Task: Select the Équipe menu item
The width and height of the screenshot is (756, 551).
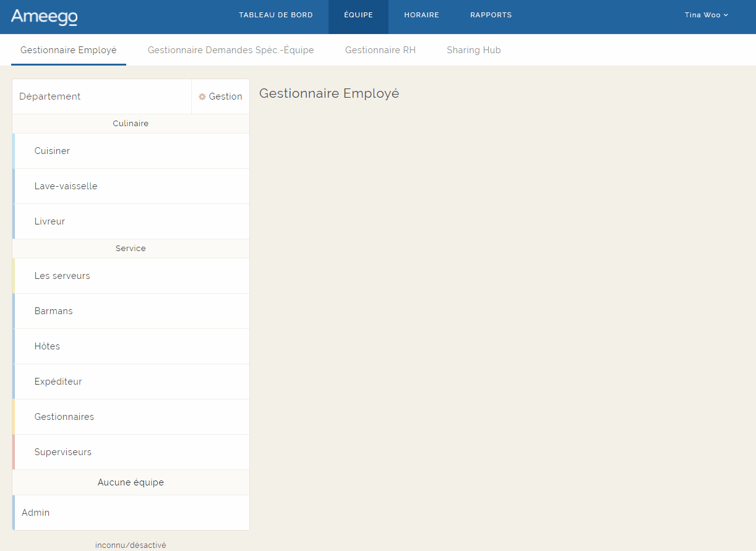Action: tap(358, 15)
